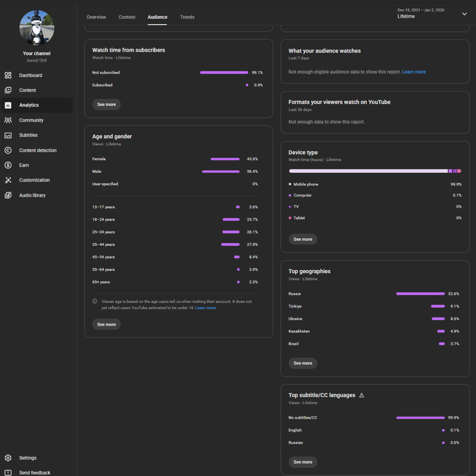Viewport: 476px width, 476px height.
Task: Click the subtitle languages warning triangle icon
Action: 361,395
